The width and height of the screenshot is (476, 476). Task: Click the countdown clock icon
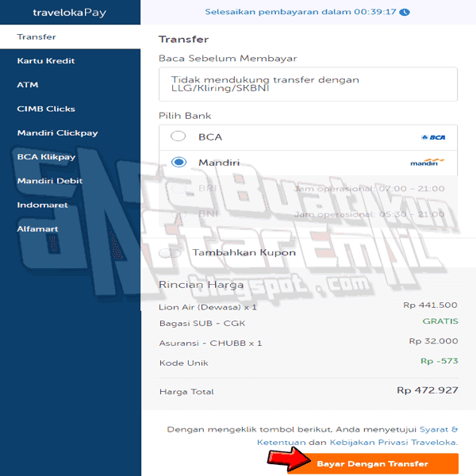405,12
